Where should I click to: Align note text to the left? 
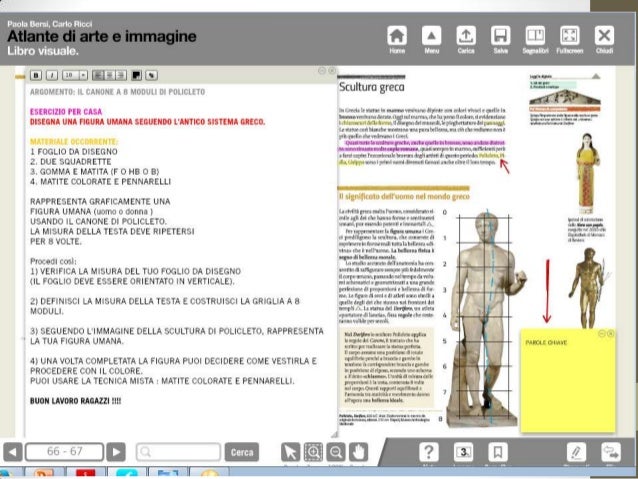(x=98, y=75)
